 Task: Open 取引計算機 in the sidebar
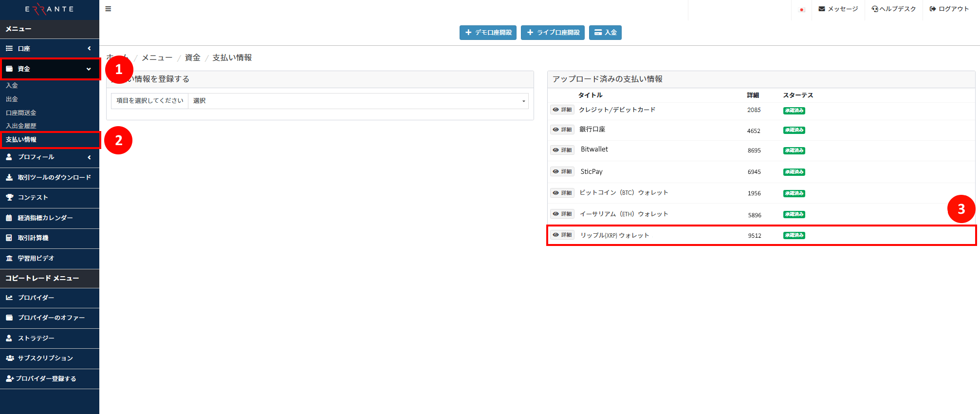point(50,238)
